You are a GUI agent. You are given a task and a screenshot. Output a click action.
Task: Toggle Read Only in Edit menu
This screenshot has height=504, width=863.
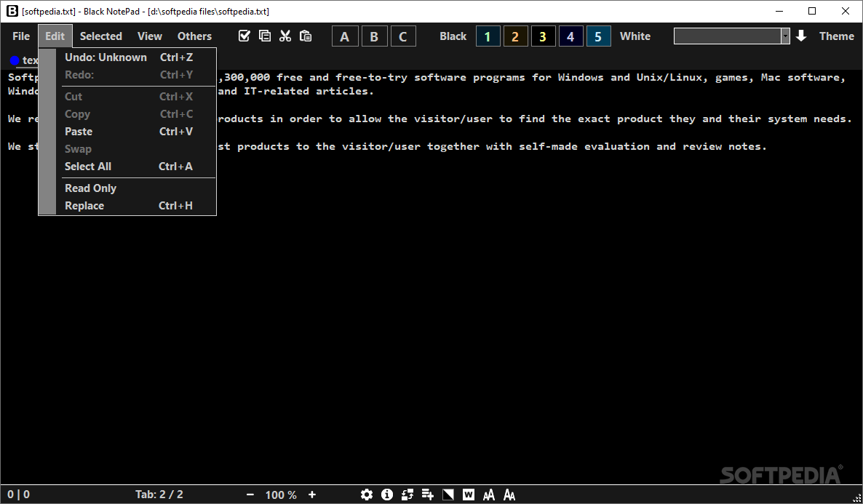click(x=127, y=188)
